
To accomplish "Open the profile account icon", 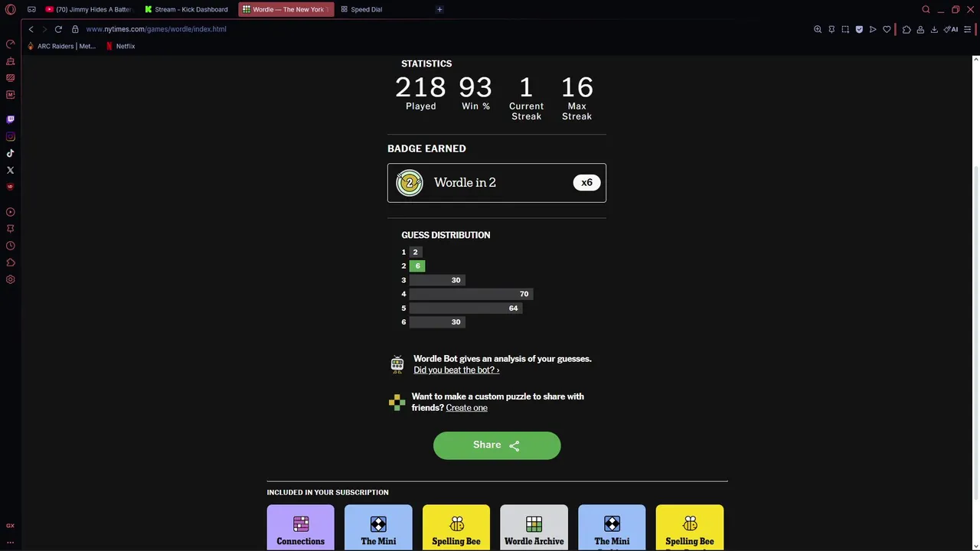I will click(x=920, y=29).
